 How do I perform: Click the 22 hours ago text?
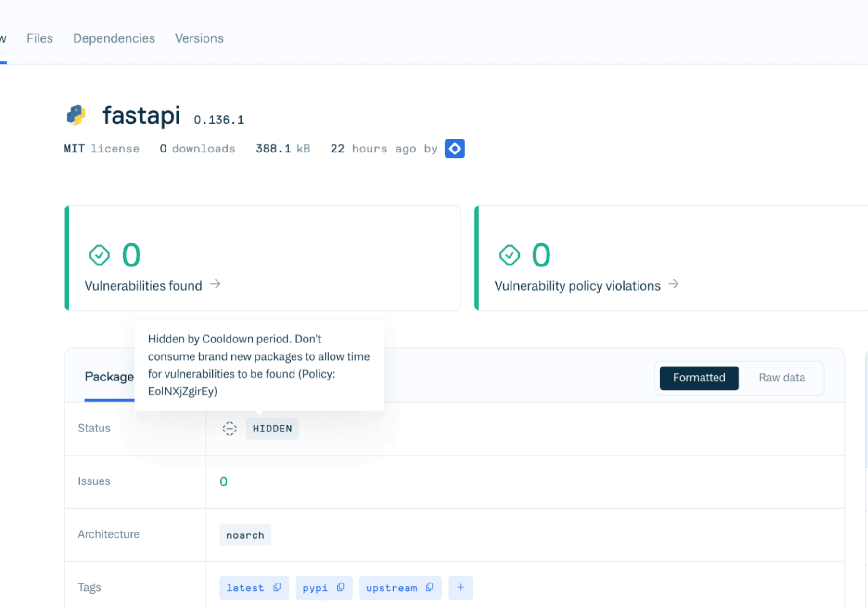click(373, 149)
